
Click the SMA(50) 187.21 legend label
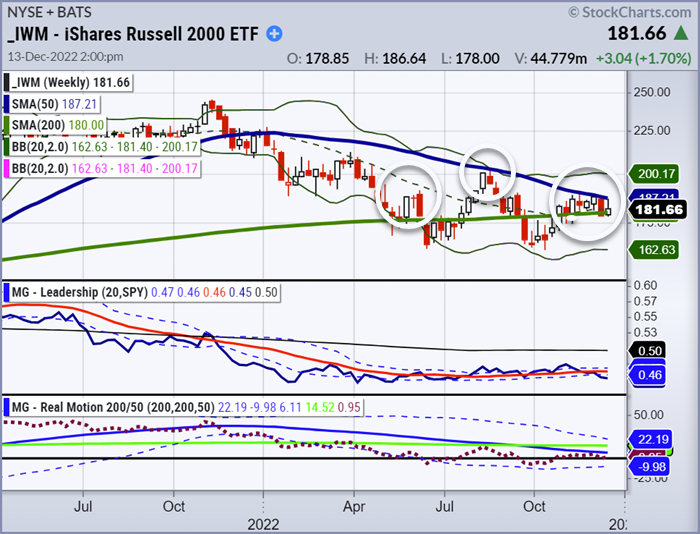point(52,104)
